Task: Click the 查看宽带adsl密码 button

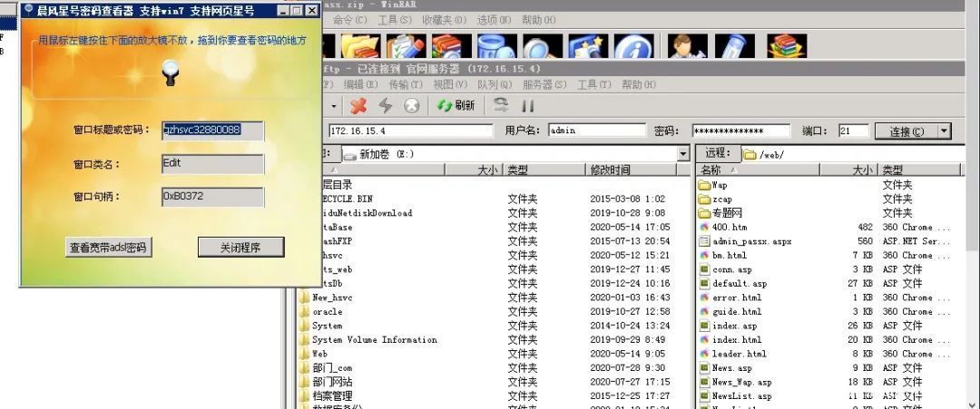Action: 108,247
